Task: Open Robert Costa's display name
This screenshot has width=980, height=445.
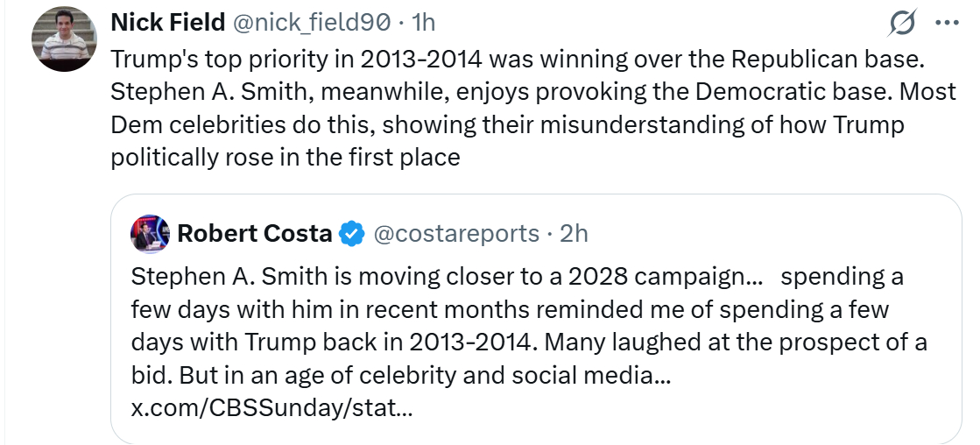Action: pos(254,233)
